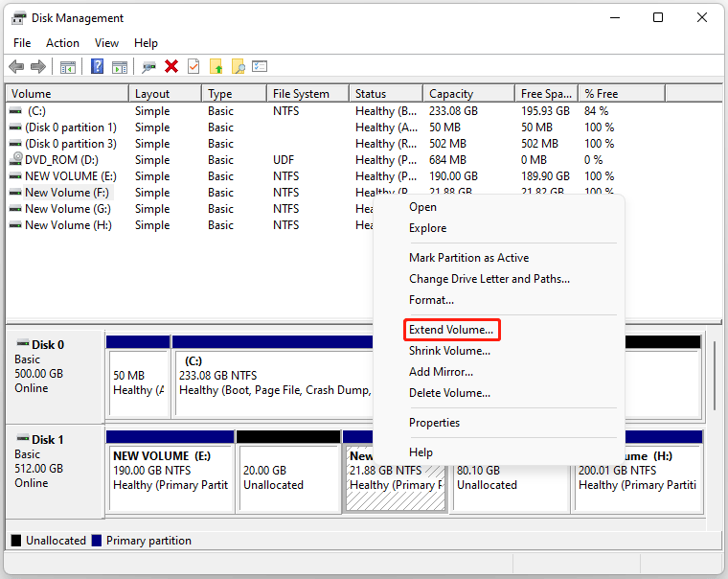Viewport: 728px width, 579px height.
Task: Open the Help menu in menu bar
Action: coord(146,43)
